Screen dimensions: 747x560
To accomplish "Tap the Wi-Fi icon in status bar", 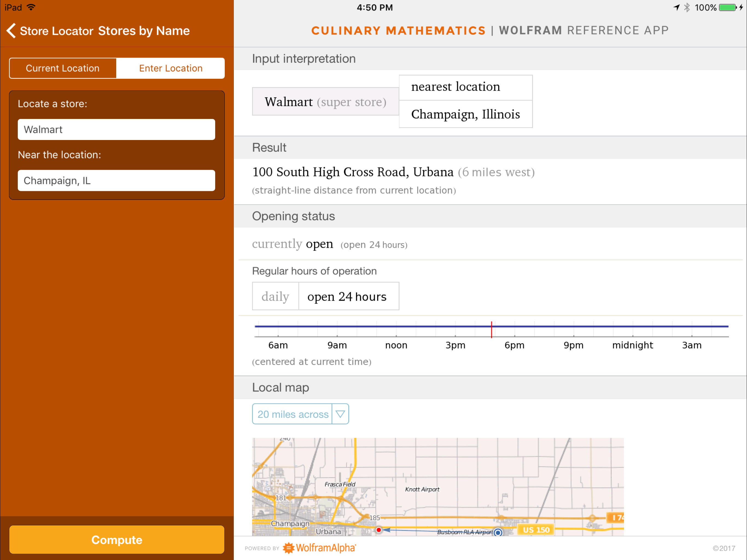I will pos(31,7).
